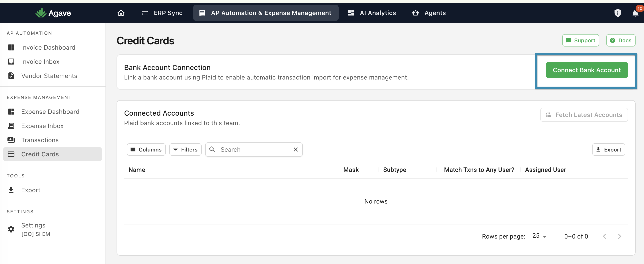Open Expense Inbox in sidebar
Image resolution: width=644 pixels, height=264 pixels.
[53, 126]
